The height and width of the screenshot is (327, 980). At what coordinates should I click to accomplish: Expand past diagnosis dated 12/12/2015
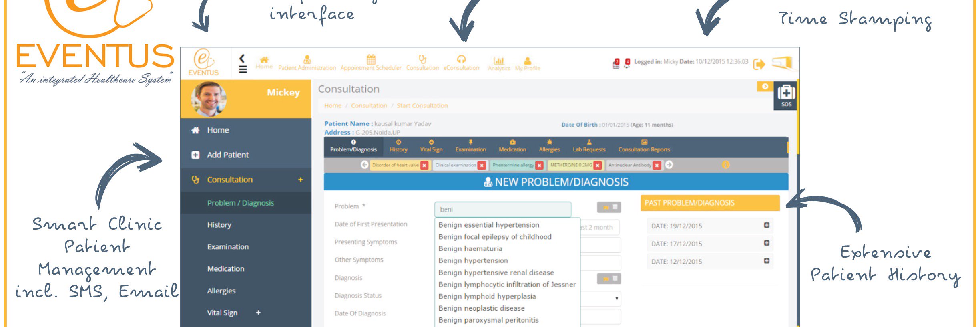(766, 260)
